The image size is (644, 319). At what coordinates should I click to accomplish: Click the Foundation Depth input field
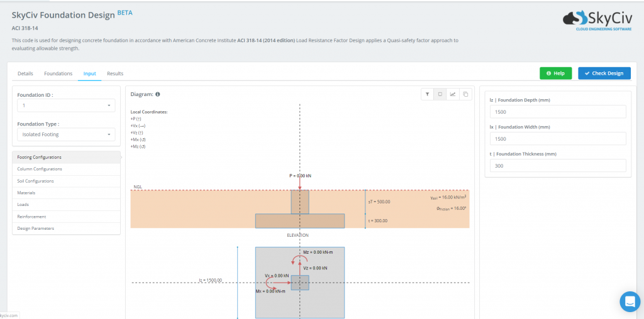[558, 112]
